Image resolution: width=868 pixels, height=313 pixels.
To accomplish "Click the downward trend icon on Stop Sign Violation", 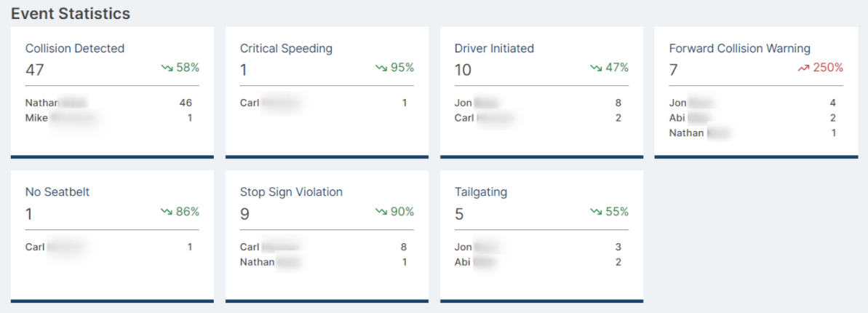I will click(381, 212).
